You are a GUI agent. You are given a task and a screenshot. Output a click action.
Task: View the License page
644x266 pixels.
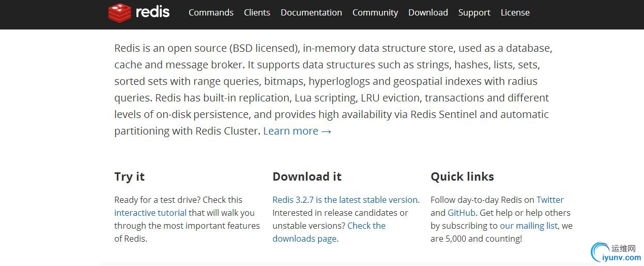point(515,12)
